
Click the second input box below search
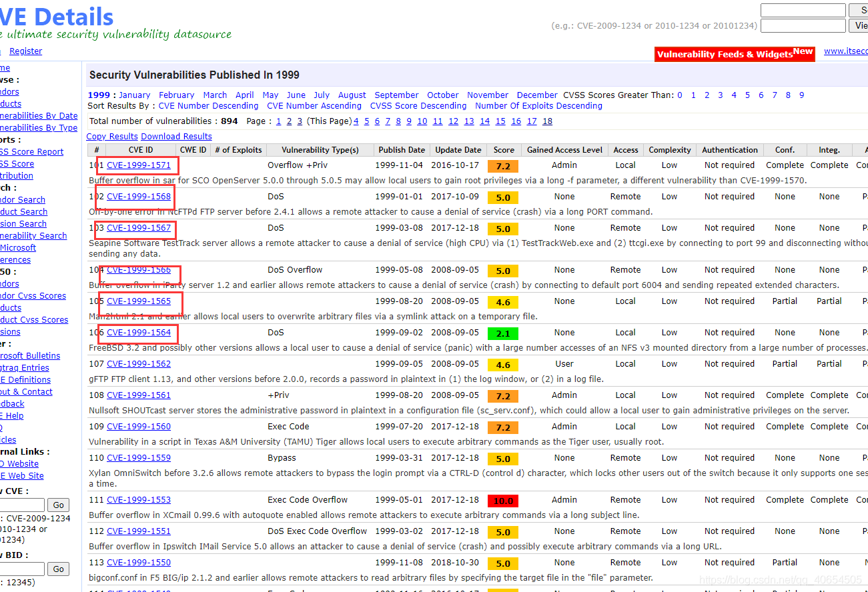803,25
